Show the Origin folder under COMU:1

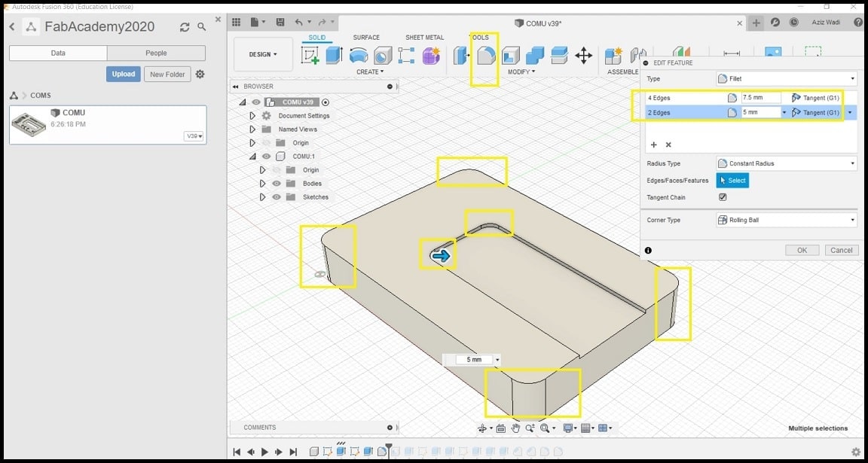point(277,170)
